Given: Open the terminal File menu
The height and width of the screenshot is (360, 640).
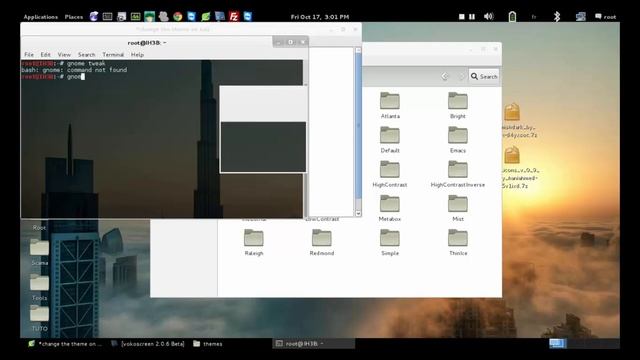Looking at the screenshot, I should click(29, 54).
